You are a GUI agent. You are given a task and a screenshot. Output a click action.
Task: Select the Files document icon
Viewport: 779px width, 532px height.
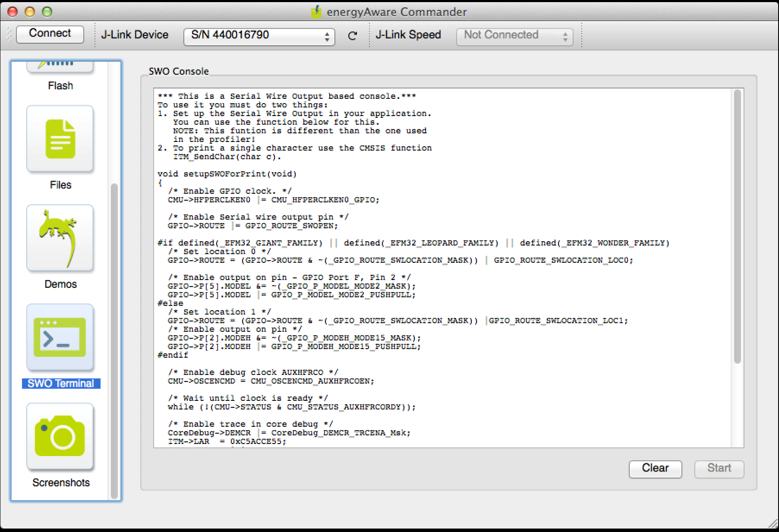click(60, 139)
